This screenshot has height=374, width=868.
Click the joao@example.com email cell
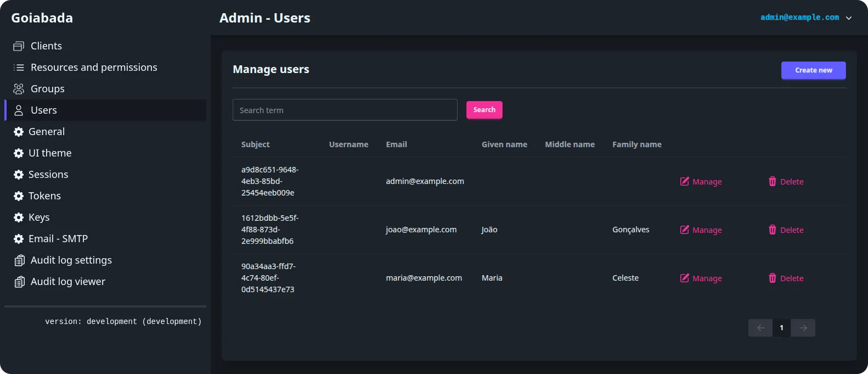click(421, 230)
